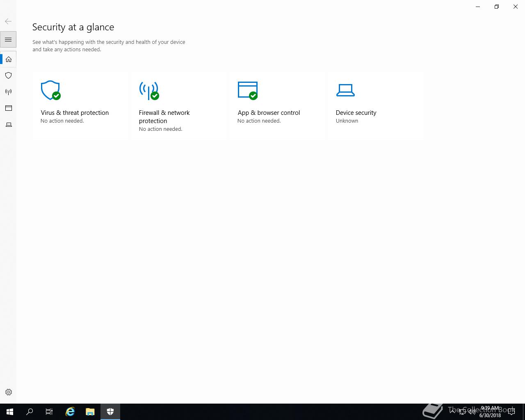The height and width of the screenshot is (420, 525).
Task: Click the volume icon in system tray
Action: [472, 412]
